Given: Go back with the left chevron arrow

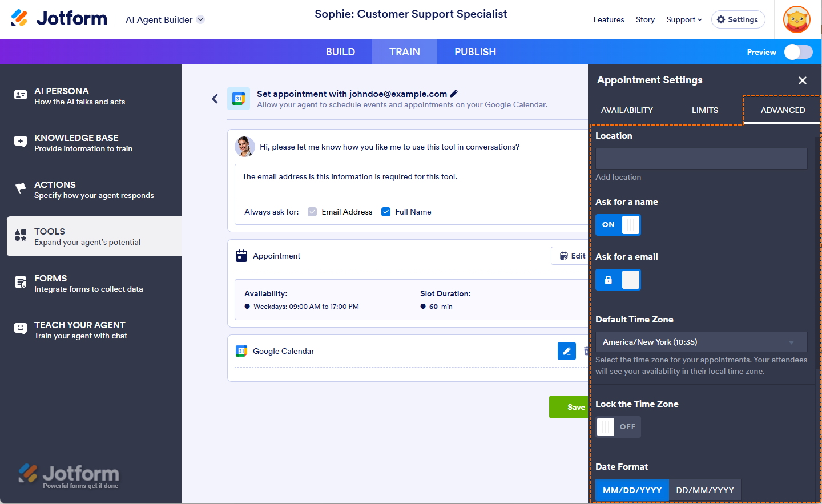Looking at the screenshot, I should pyautogui.click(x=215, y=99).
